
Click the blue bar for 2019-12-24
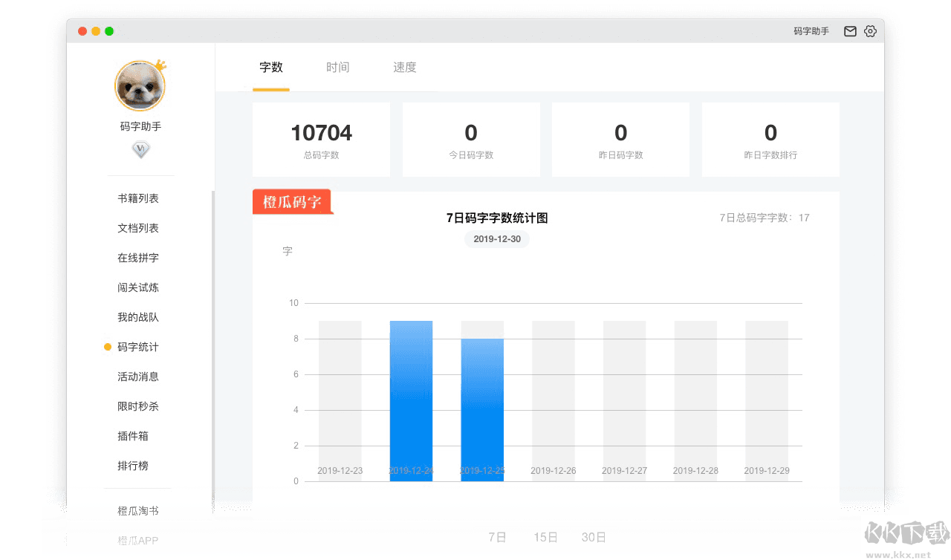(x=411, y=401)
